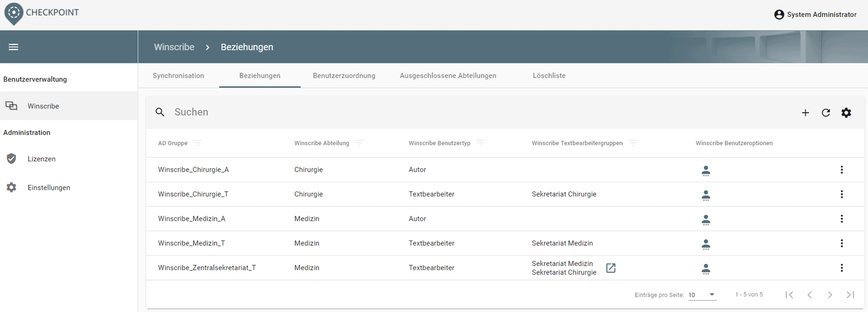
Task: Open user options icon for Winscribe_Chirurgie_A
Action: [x=706, y=171]
